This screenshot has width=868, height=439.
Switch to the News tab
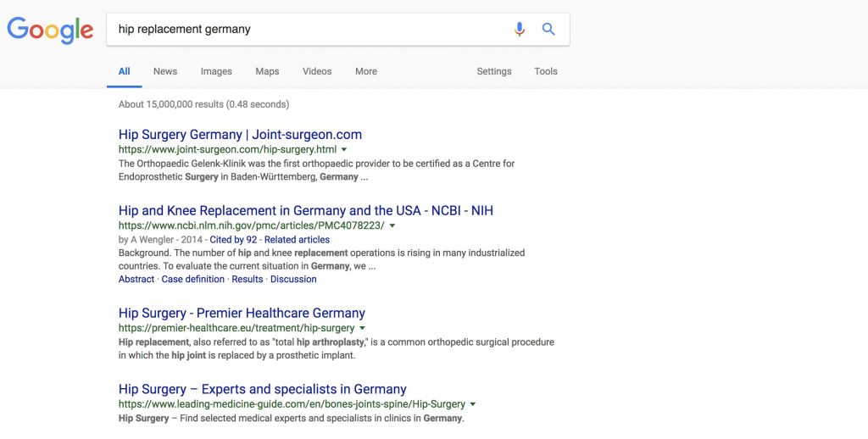[x=165, y=71]
